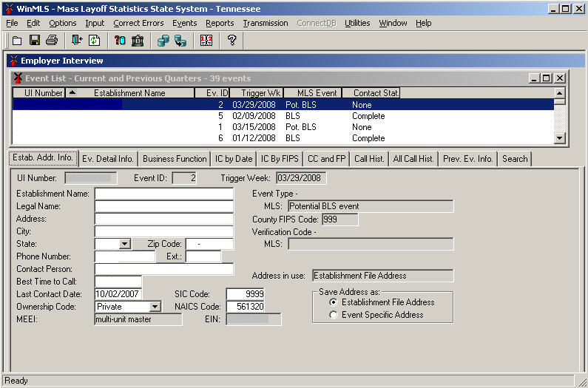Viewport: 588px width, 388px height.
Task: Switch to the Ev. Detail Info. tab
Action: click(108, 159)
